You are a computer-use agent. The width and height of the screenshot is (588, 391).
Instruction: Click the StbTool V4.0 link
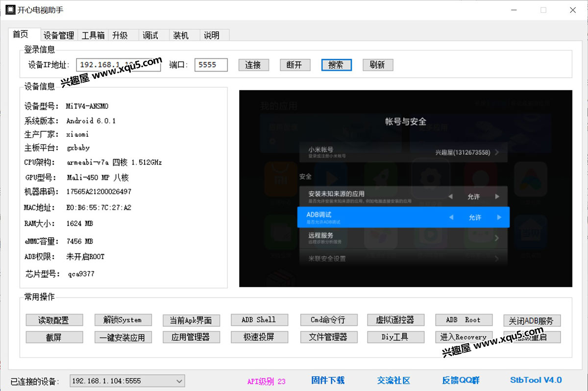(x=536, y=380)
